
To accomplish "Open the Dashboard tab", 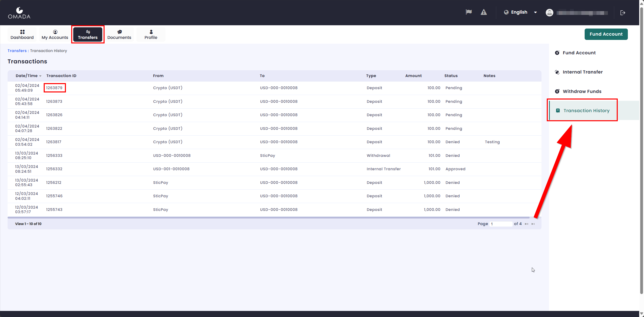I will (x=22, y=35).
